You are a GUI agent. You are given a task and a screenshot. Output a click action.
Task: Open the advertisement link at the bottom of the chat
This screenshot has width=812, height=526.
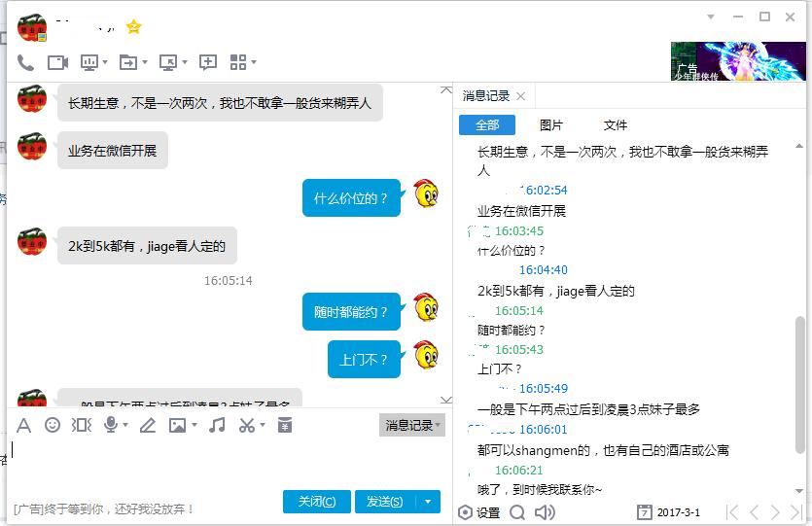(x=104, y=508)
